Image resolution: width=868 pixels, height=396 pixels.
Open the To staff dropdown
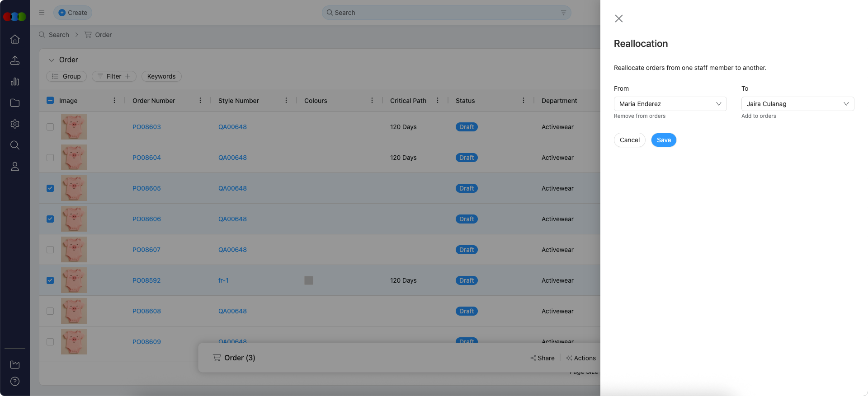pyautogui.click(x=797, y=104)
